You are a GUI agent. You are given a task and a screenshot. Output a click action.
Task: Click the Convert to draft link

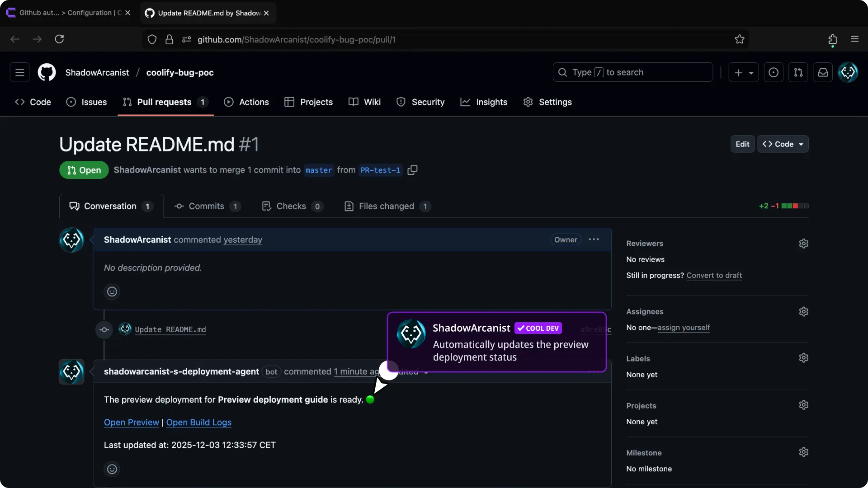[714, 275]
